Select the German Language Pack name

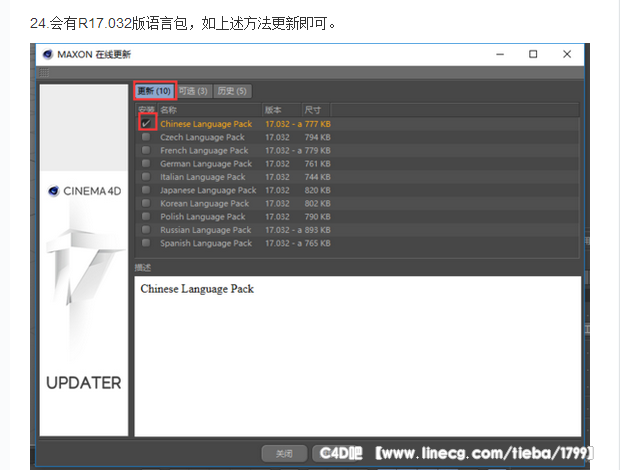tap(206, 164)
